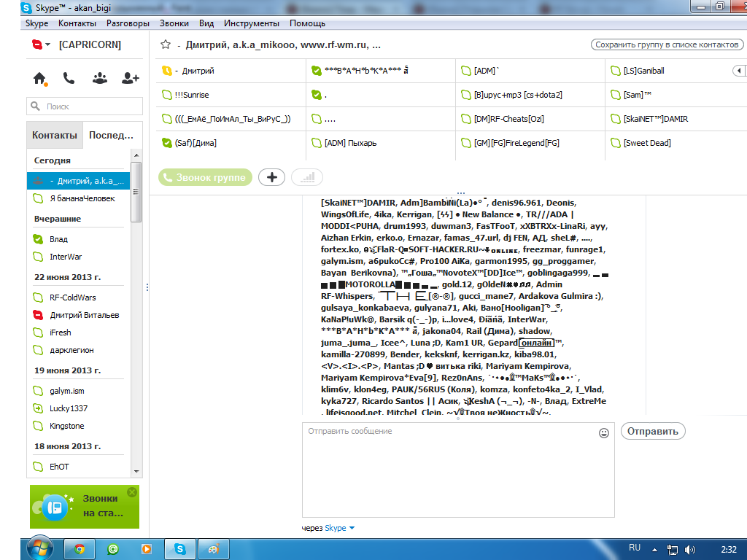747x560 pixels.
Task: Open chat with Дмитрий Витальев
Action: 78,315
